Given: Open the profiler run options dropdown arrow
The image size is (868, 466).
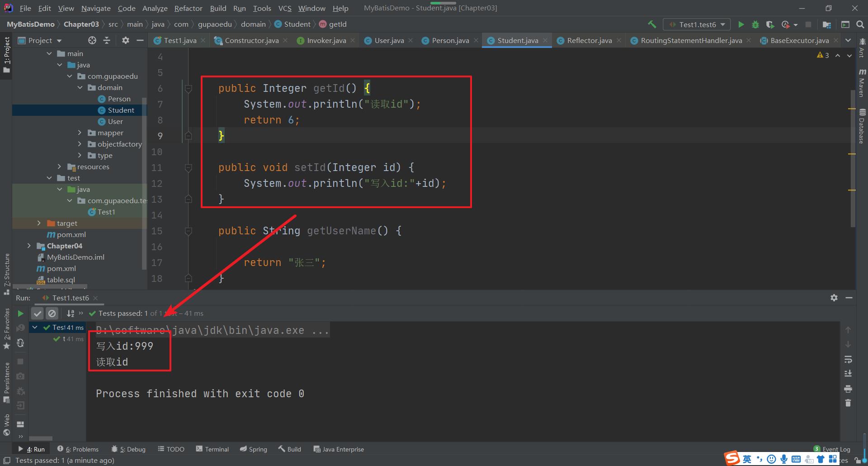Looking at the screenshot, I should (x=796, y=25).
